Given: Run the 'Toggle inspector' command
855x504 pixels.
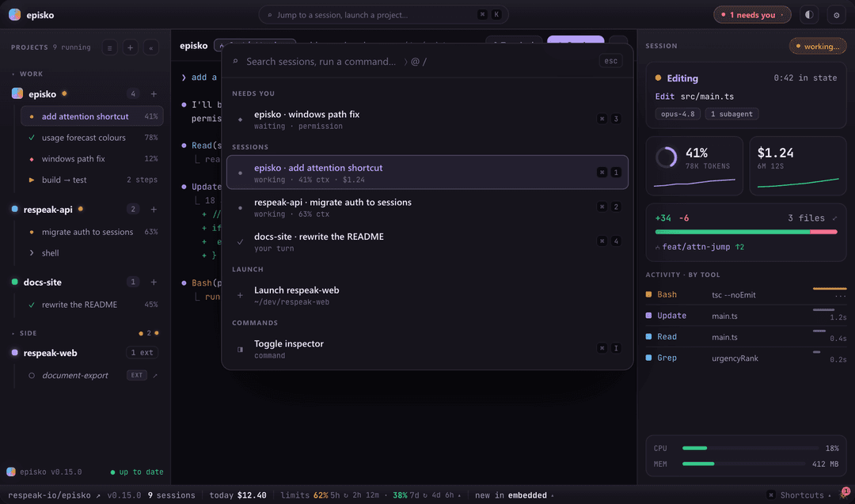Looking at the screenshot, I should point(427,349).
